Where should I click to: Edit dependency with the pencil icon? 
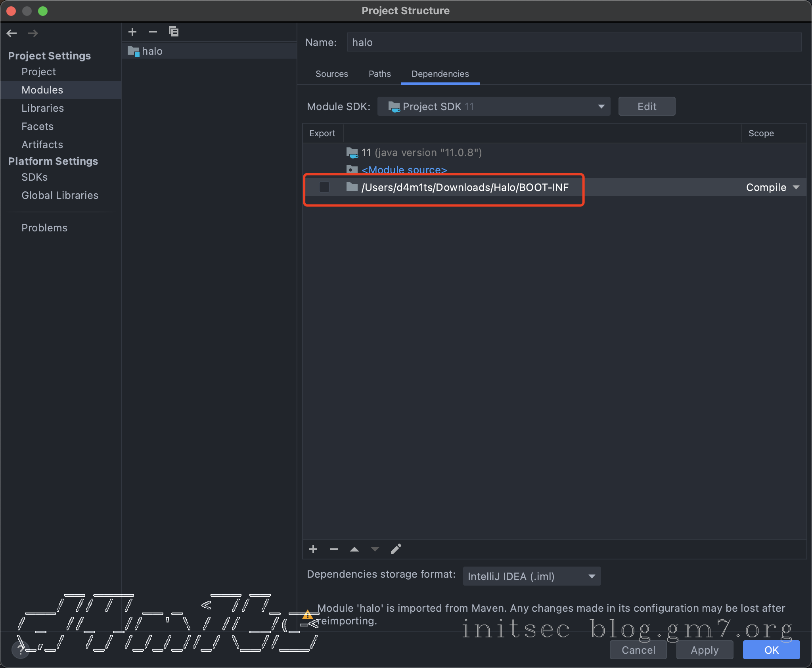coord(396,549)
